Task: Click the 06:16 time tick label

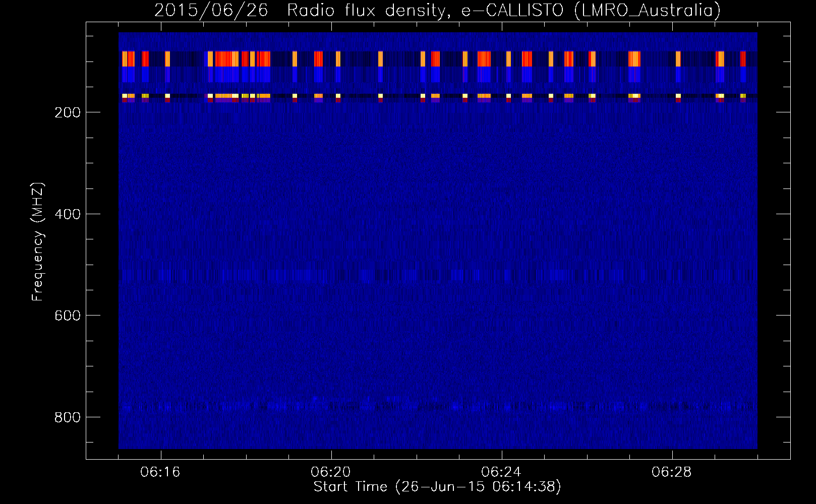Action: click(160, 472)
